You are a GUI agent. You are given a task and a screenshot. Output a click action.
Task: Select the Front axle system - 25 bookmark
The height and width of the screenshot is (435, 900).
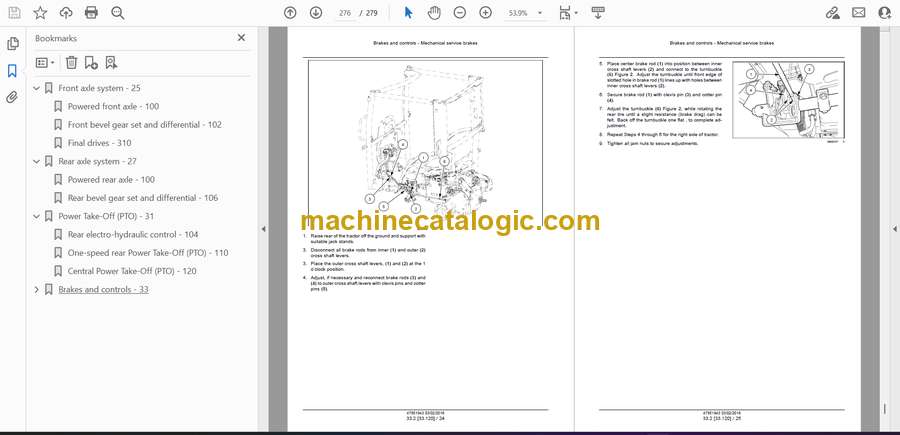[99, 88]
